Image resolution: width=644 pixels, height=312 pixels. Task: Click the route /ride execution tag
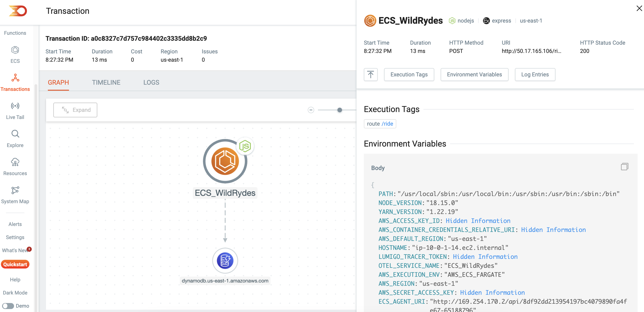pyautogui.click(x=380, y=124)
